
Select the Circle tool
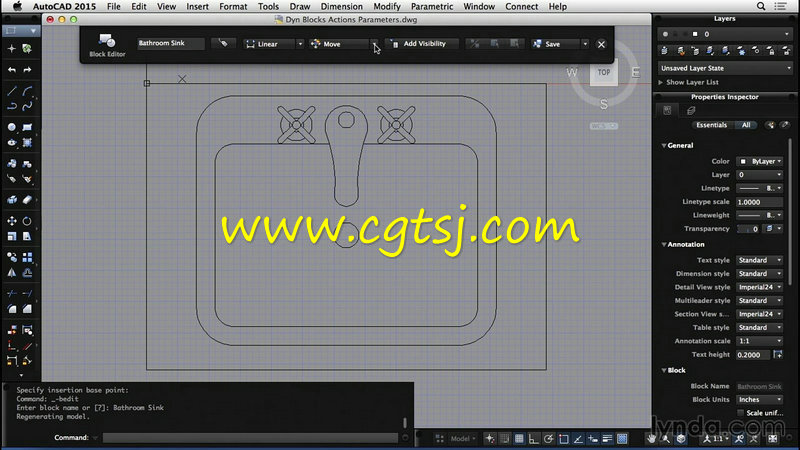coord(12,127)
